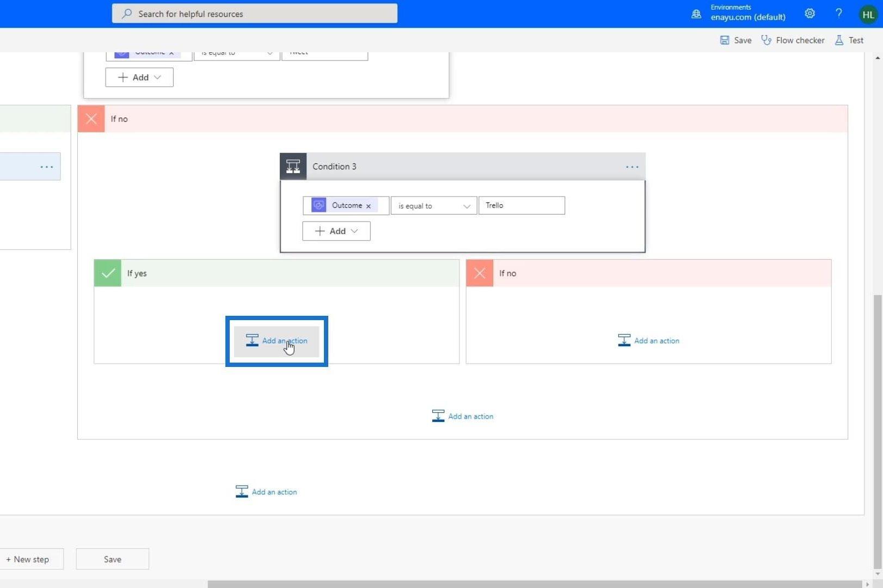Image resolution: width=883 pixels, height=588 pixels.
Task: Collapse the outer If no header
Action: 463,119
